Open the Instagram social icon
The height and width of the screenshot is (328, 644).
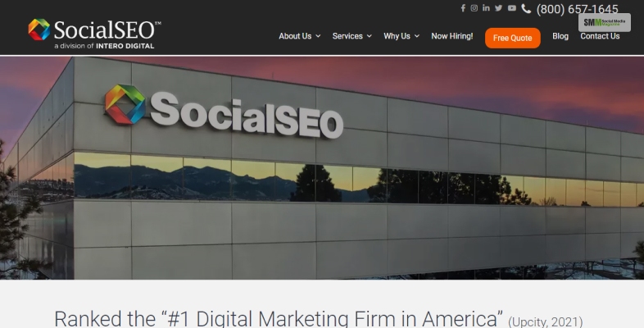coord(474,8)
